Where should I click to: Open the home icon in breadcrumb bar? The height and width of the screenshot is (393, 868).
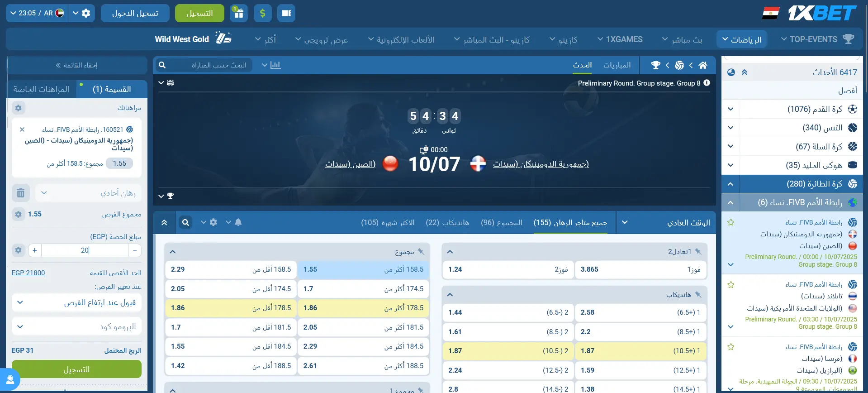702,65
